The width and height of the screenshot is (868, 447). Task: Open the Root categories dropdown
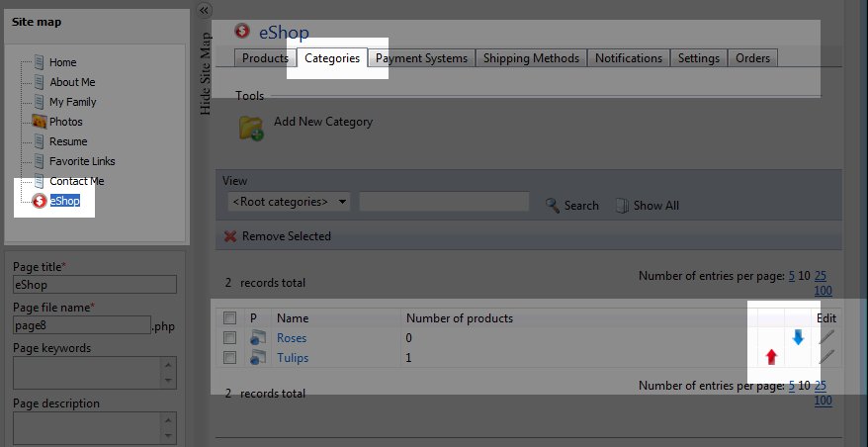pos(289,202)
